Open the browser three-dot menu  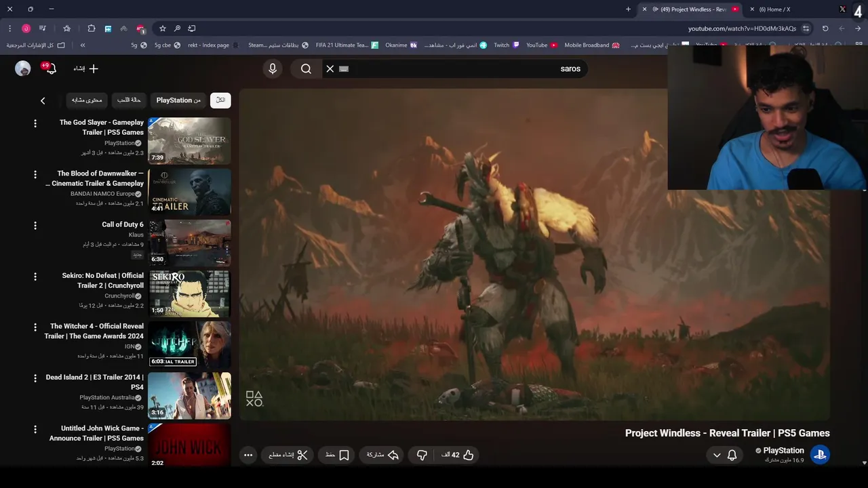pyautogui.click(x=9, y=28)
